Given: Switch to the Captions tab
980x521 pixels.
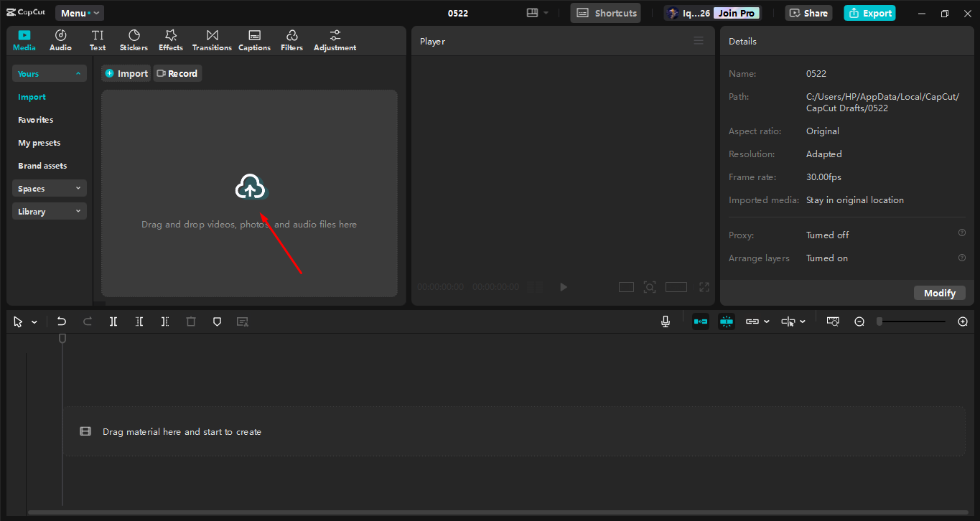Looking at the screenshot, I should coord(254,39).
